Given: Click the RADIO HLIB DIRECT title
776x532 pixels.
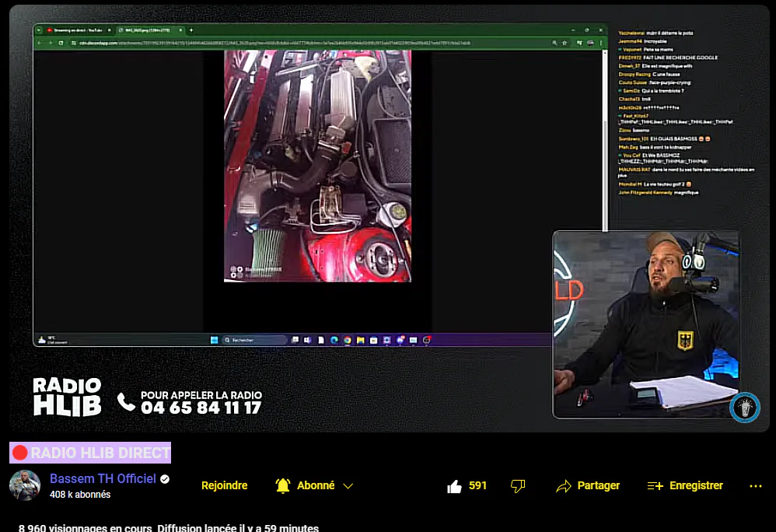Looking at the screenshot, I should tap(90, 453).
